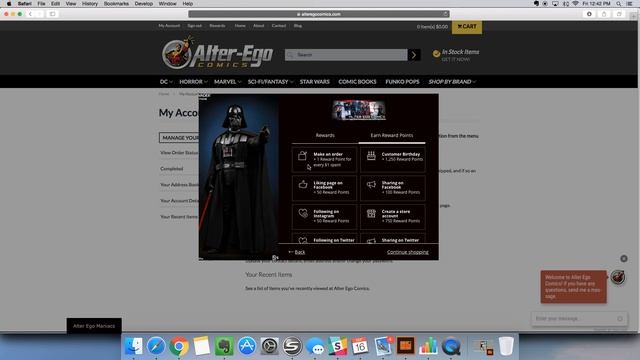Viewport: 640px width, 360px height.
Task: Open the Safari File menu
Action: (41, 4)
